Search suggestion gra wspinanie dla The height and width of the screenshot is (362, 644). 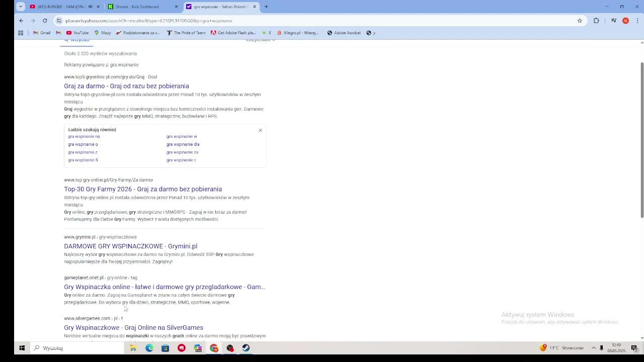pyautogui.click(x=183, y=144)
